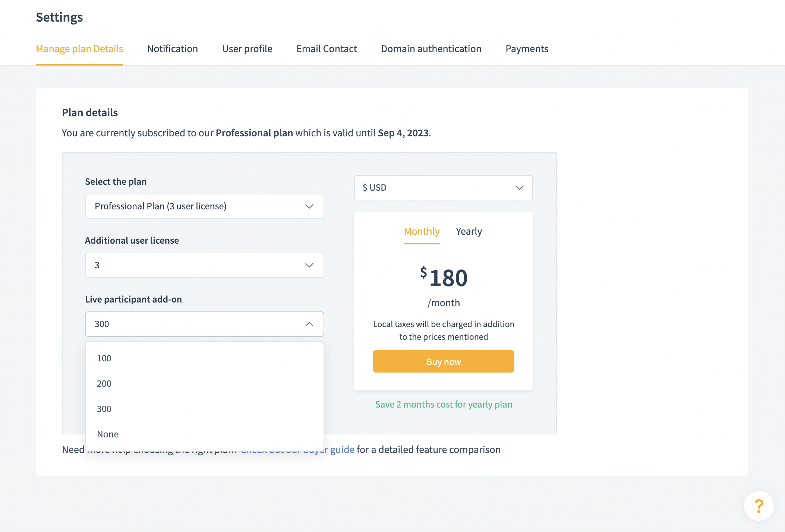Go to the Notification tab

pos(172,49)
